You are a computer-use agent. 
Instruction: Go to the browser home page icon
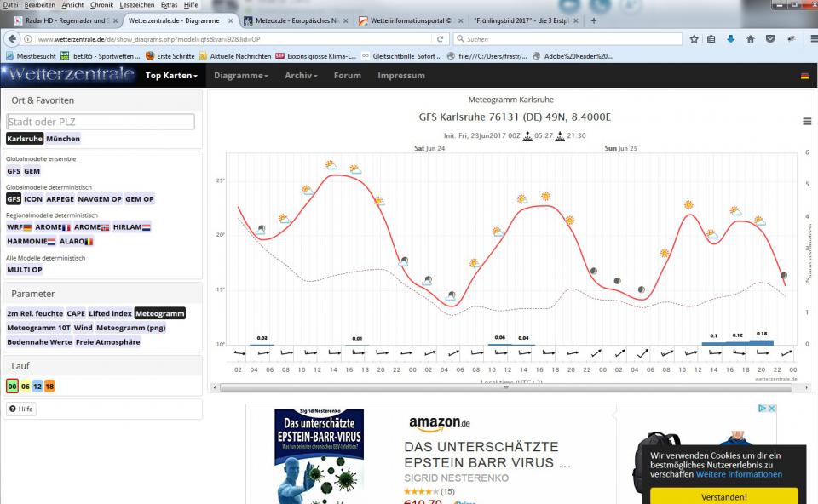tap(750, 39)
